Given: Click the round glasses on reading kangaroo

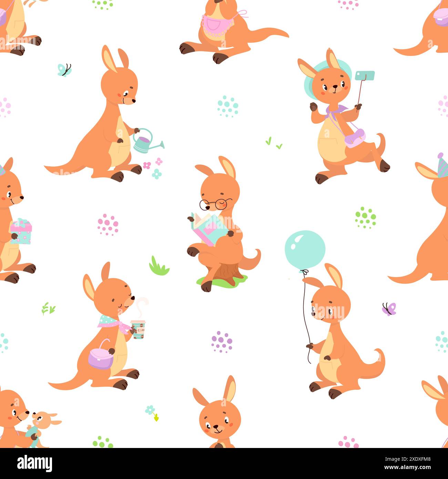Looking at the screenshot, I should point(215,204).
